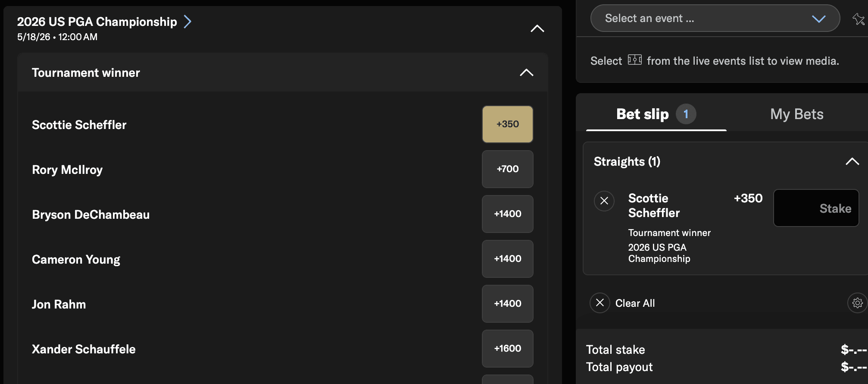Click the Bryson DeChambeau player name
Screen dimensions: 868x384
point(91,214)
